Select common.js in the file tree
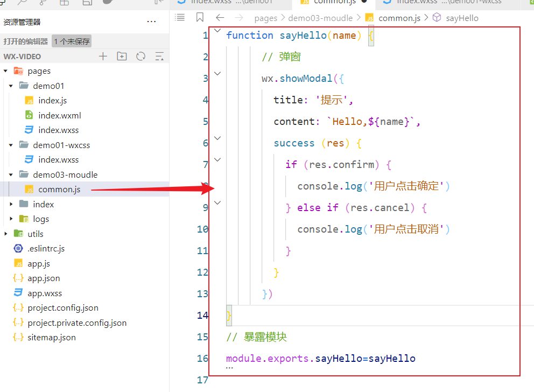Image resolution: width=534 pixels, height=392 pixels. [x=59, y=190]
